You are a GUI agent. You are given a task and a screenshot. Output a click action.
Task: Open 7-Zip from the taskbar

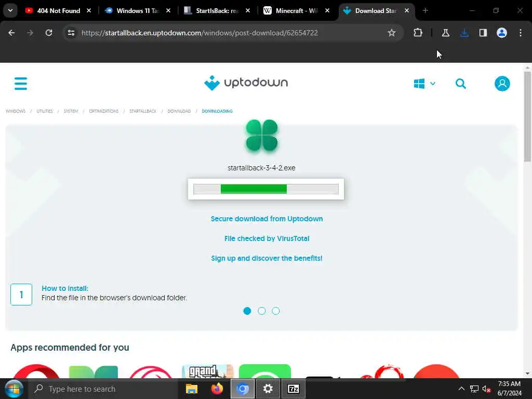point(294,389)
